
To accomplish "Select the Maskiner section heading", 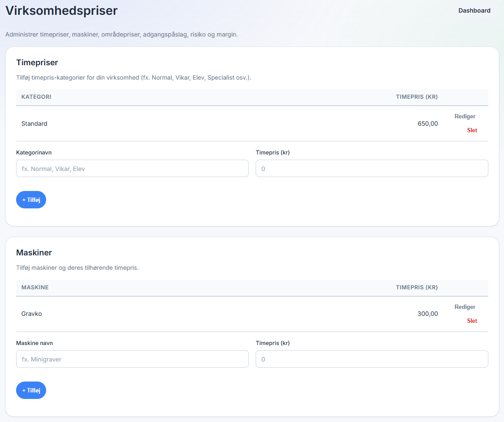I will [x=34, y=252].
